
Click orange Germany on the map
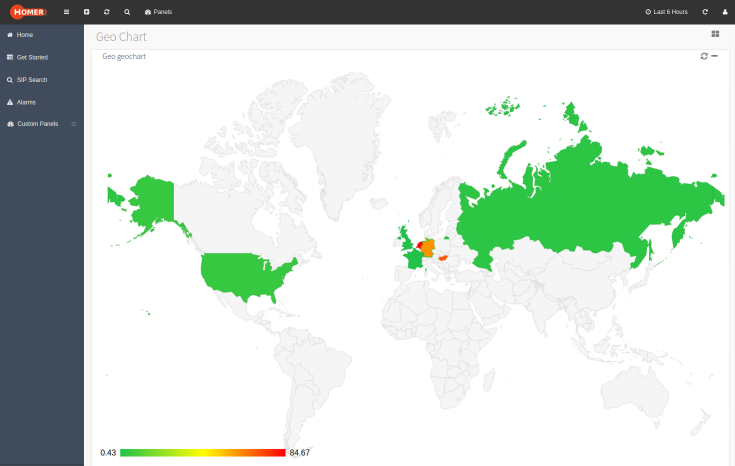428,248
